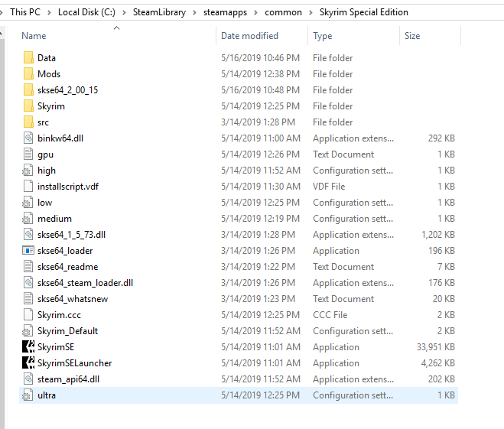Click the CCC File type cell
Screen dimensions: 504x429
click(x=330, y=315)
